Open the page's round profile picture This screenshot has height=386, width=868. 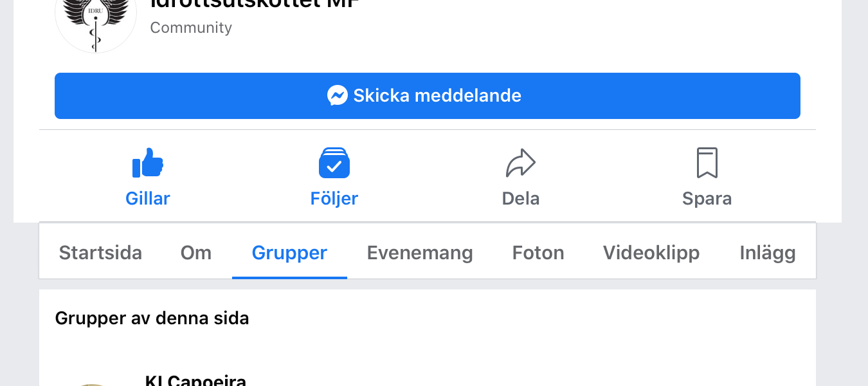(x=96, y=19)
